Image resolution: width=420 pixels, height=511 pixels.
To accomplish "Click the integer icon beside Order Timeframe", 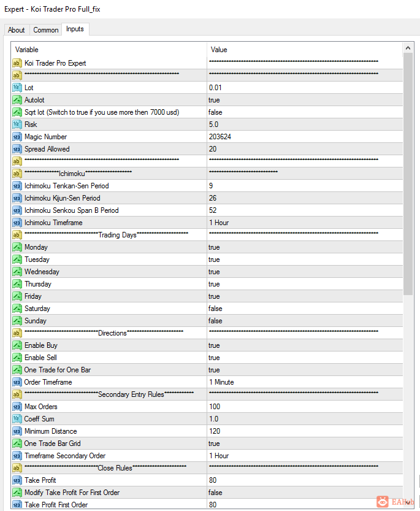I will 17,382.
